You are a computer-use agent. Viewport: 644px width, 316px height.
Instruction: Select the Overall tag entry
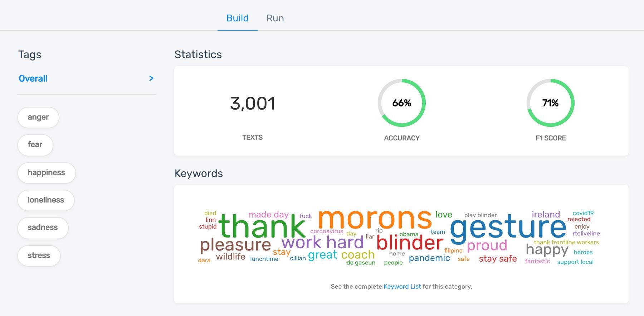coord(33,78)
